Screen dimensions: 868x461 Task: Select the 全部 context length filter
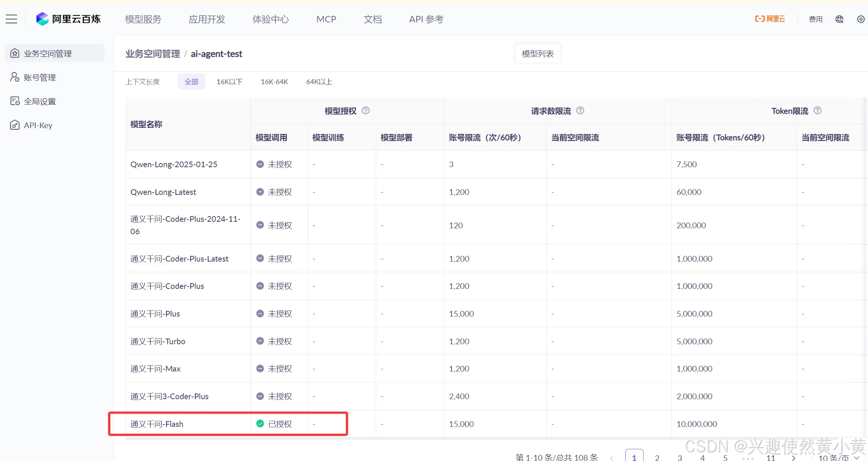pos(191,82)
